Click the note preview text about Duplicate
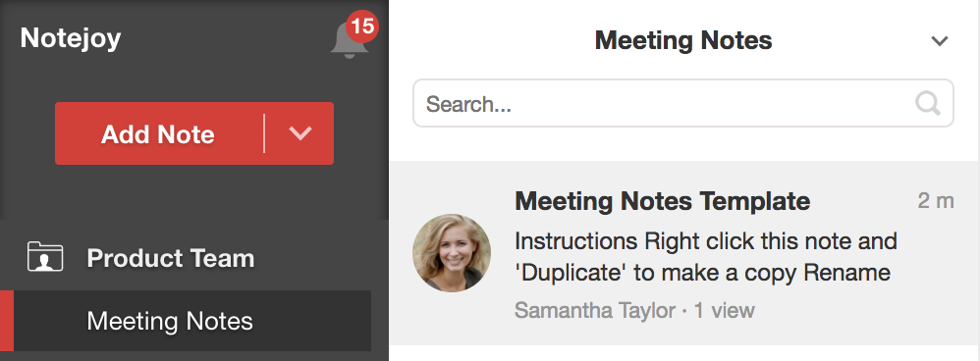Viewport: 980px width, 361px height. click(x=706, y=257)
